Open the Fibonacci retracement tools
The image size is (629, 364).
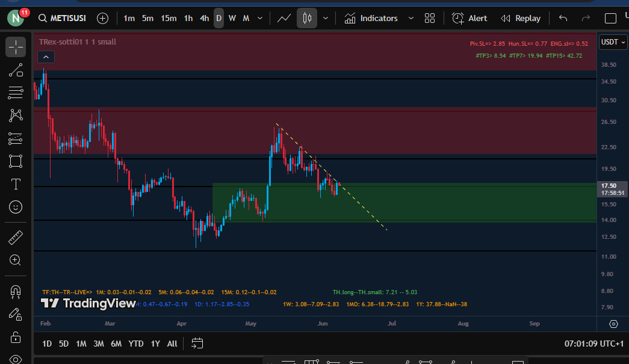[16, 93]
